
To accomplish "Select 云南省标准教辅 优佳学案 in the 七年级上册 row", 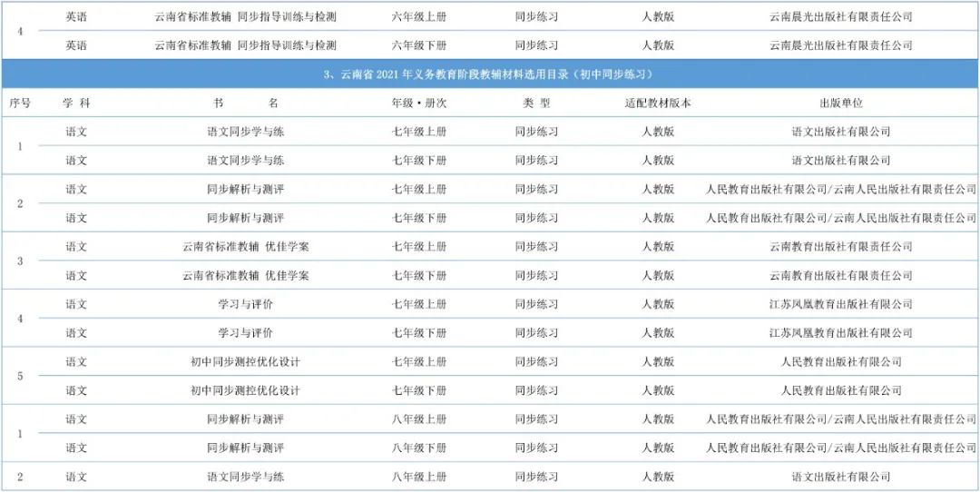I will (246, 247).
